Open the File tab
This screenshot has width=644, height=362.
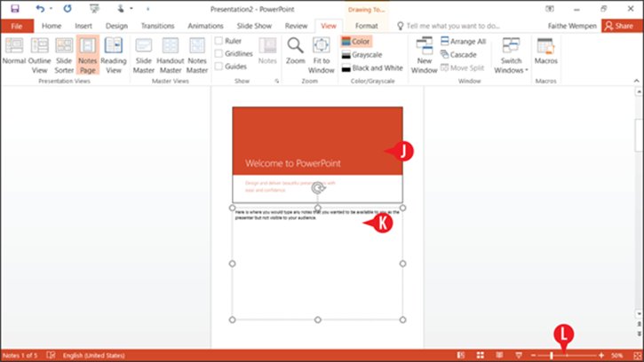[x=17, y=26]
